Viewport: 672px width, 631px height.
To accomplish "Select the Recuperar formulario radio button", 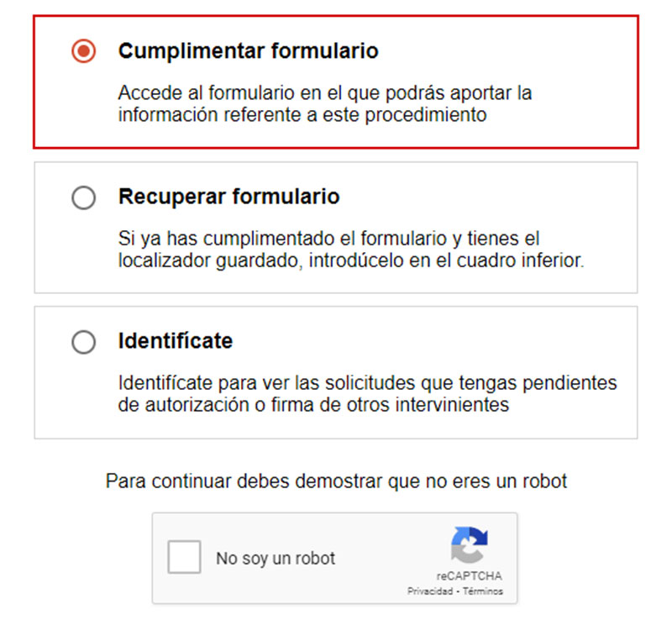I will tap(82, 197).
